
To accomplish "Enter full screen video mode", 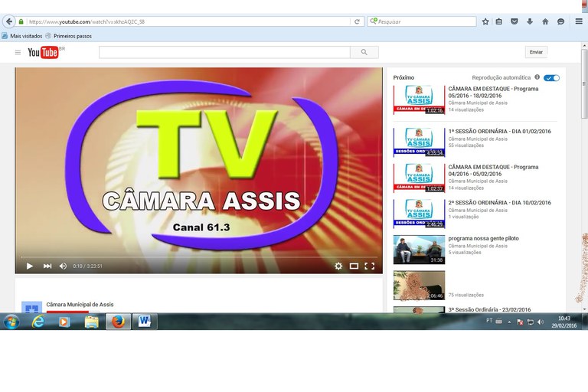I will point(369,266).
